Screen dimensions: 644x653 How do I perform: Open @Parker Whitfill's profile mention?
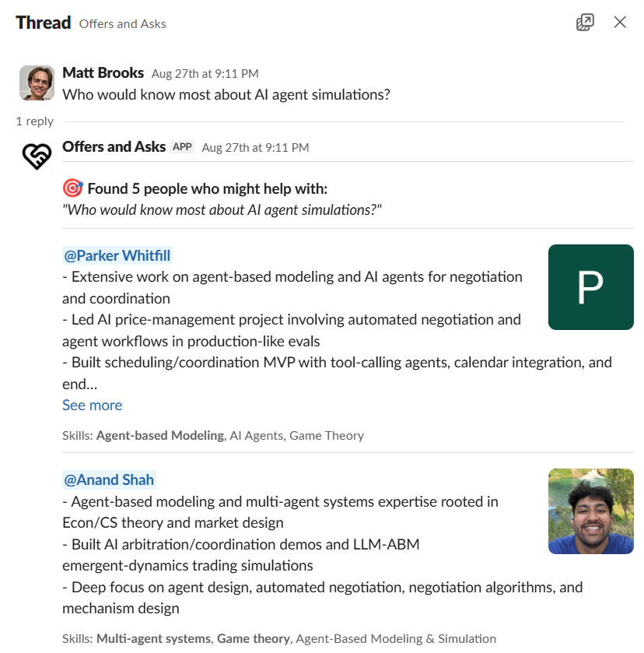(117, 255)
